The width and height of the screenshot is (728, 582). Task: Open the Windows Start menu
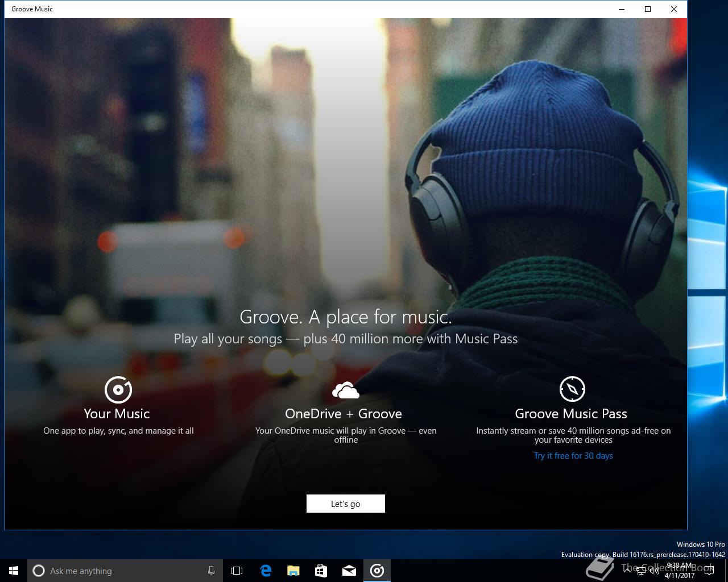point(14,571)
